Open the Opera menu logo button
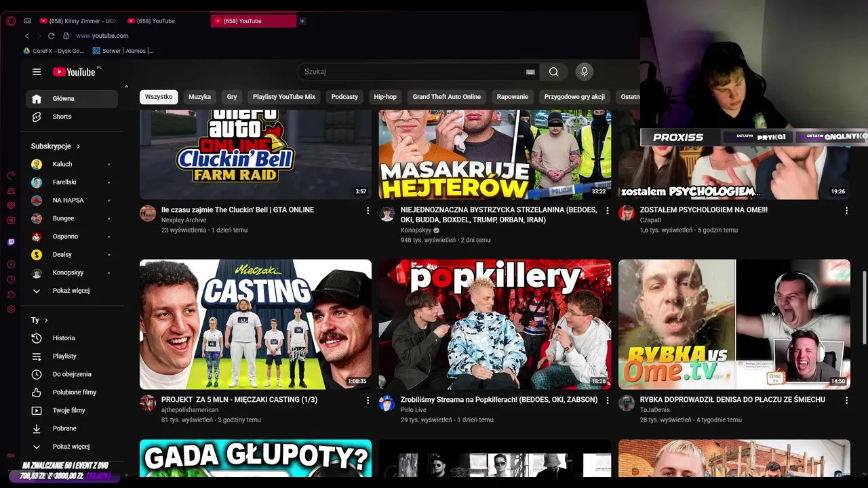 click(x=11, y=21)
